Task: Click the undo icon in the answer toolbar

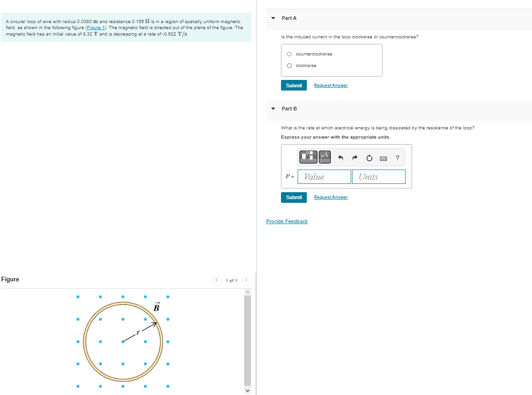Action: tap(341, 157)
